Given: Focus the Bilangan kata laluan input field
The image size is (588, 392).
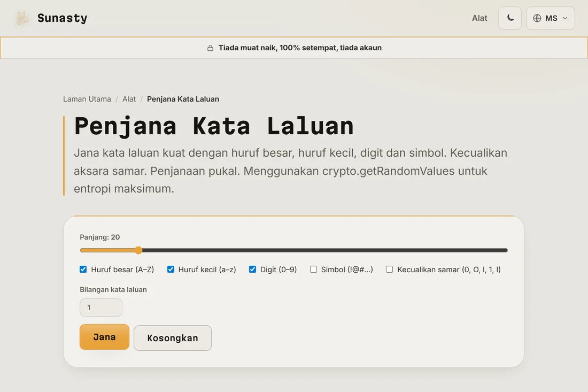Looking at the screenshot, I should (101, 308).
